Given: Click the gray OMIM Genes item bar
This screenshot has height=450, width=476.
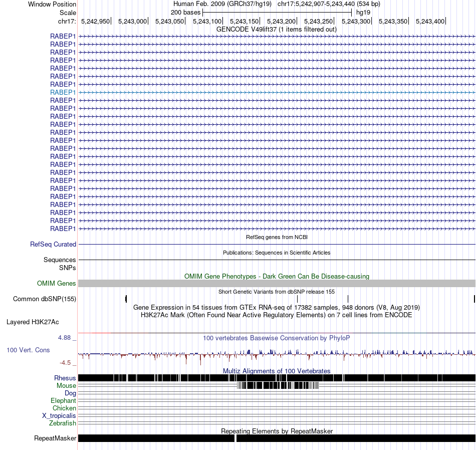Looking at the screenshot, I should coord(277,283).
